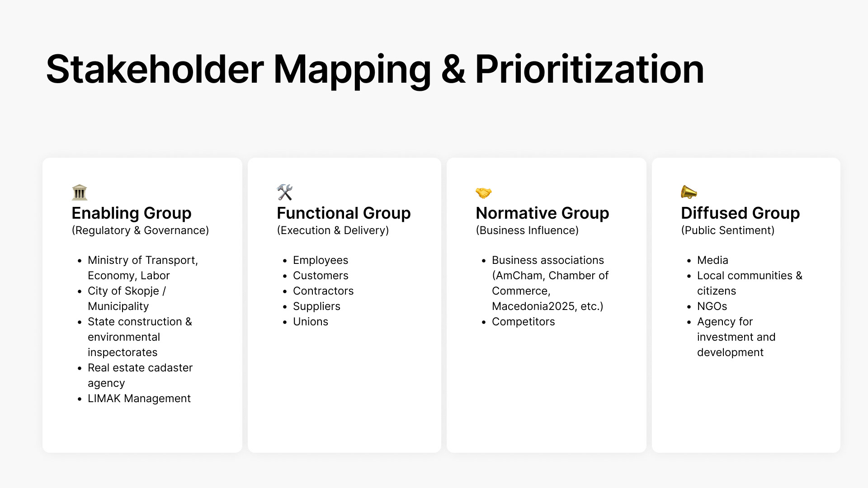
Task: Click the Diffused Group heading
Action: [x=741, y=213]
